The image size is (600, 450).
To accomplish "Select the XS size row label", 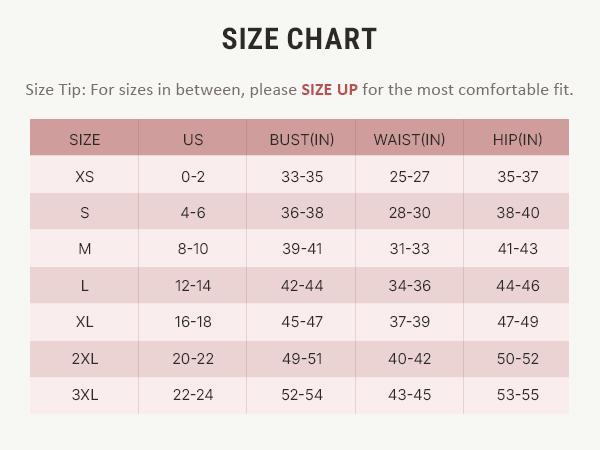I will tap(85, 177).
